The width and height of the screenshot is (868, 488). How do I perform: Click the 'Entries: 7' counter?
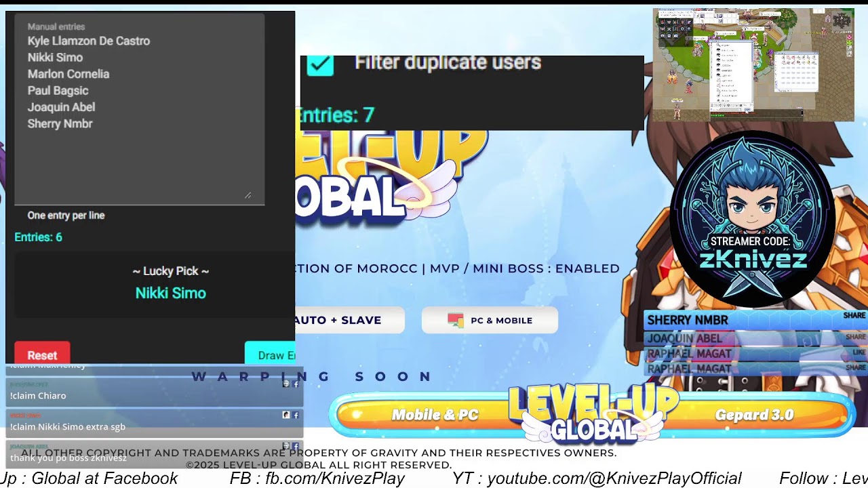(x=337, y=115)
